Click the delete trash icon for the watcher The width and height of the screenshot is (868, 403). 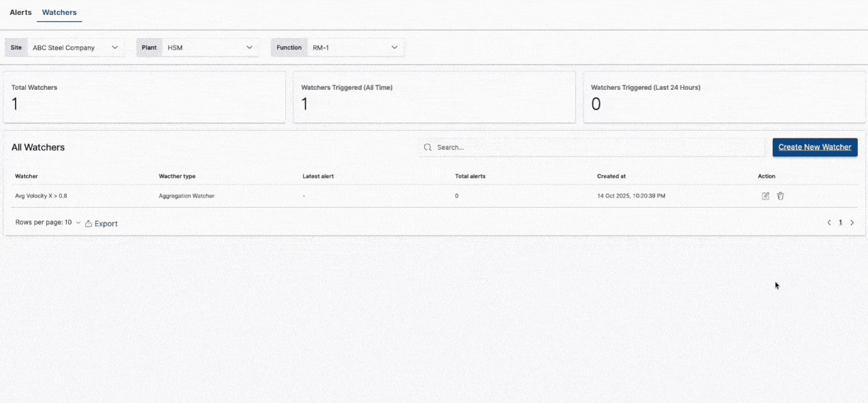pyautogui.click(x=780, y=195)
